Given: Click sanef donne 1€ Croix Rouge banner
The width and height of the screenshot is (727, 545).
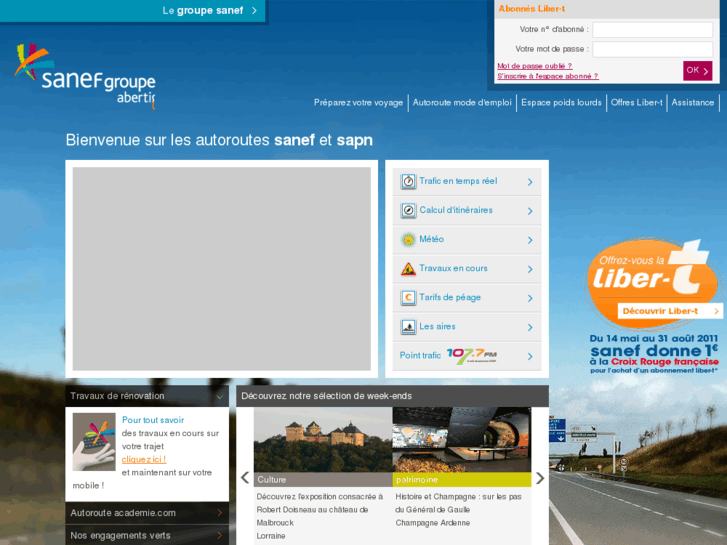Looking at the screenshot, I should tap(654, 354).
